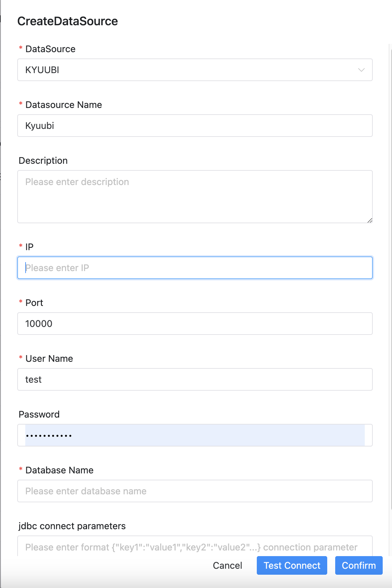This screenshot has height=588, width=392.
Task: Click the jdbc connect parameters field
Action: click(195, 547)
